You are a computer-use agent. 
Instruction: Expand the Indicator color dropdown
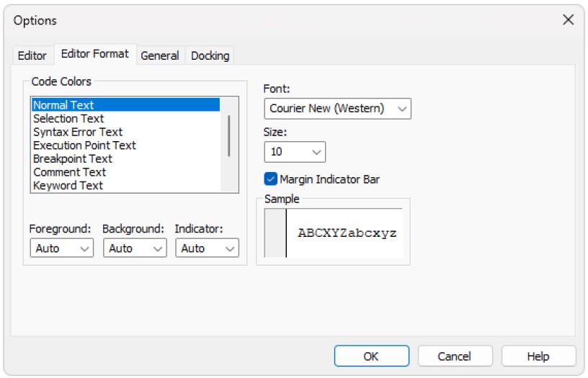click(207, 248)
